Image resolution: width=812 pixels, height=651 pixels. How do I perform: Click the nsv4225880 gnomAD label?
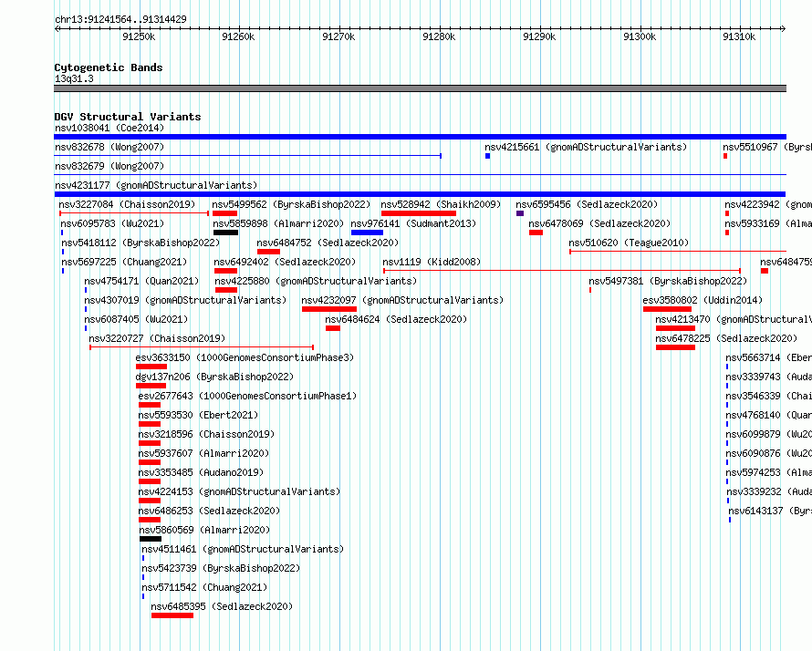(x=316, y=281)
